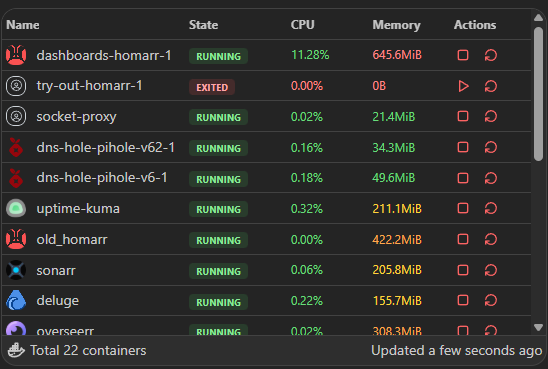Click the sonarr app icon
Viewport: 548px width, 369px height.
(16, 270)
